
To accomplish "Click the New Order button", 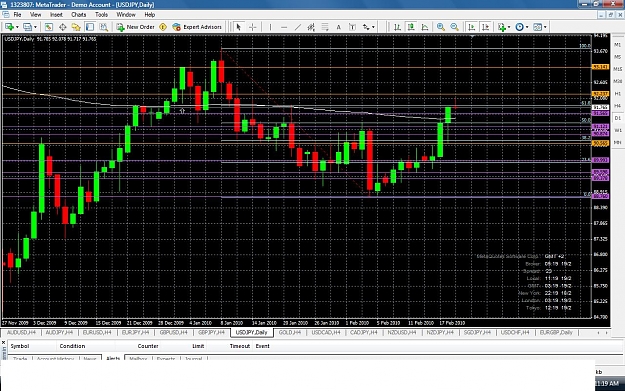I will 135,27.
